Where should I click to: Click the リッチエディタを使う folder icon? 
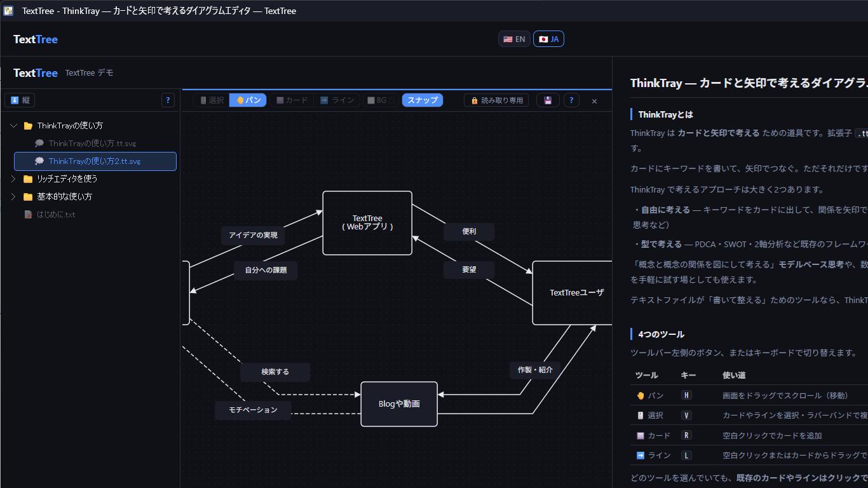point(28,179)
